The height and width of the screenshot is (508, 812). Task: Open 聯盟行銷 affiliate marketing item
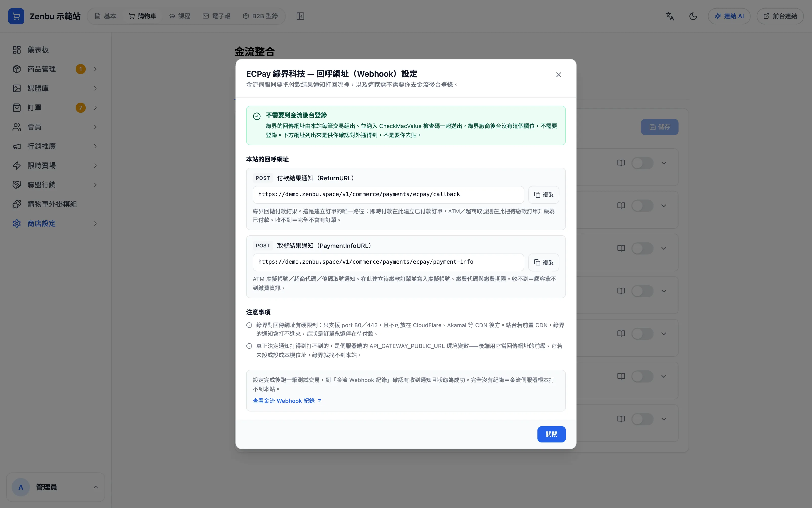[x=55, y=185]
